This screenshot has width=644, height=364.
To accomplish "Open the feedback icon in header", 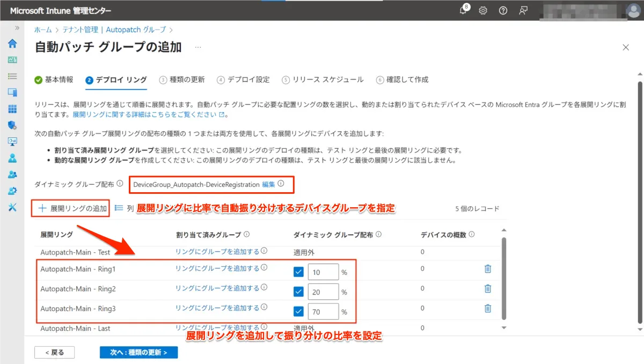I will click(x=523, y=11).
